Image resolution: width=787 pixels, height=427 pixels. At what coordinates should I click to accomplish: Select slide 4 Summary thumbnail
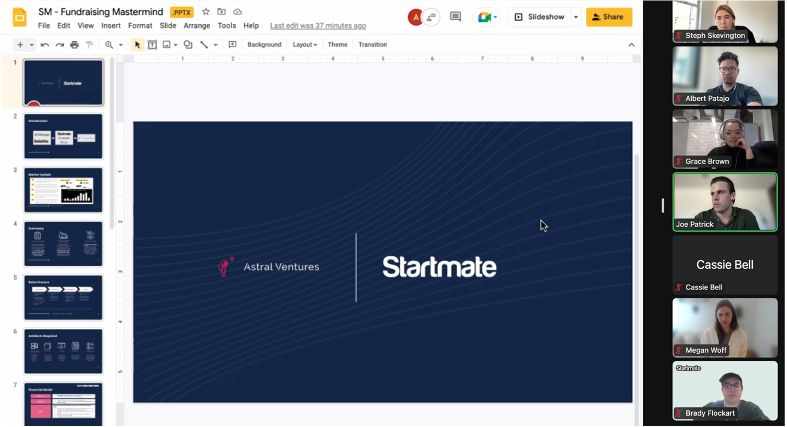click(63, 244)
